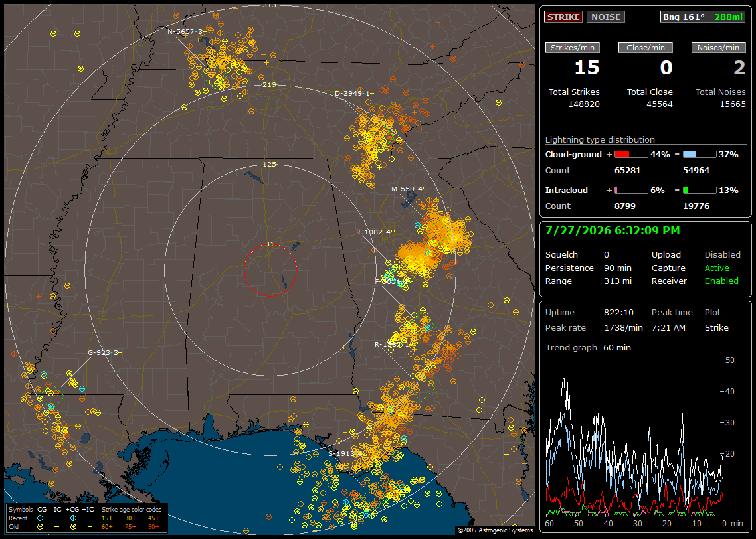Image resolution: width=756 pixels, height=539 pixels.
Task: Click storm cell label D-3949-1
Action: point(354,93)
